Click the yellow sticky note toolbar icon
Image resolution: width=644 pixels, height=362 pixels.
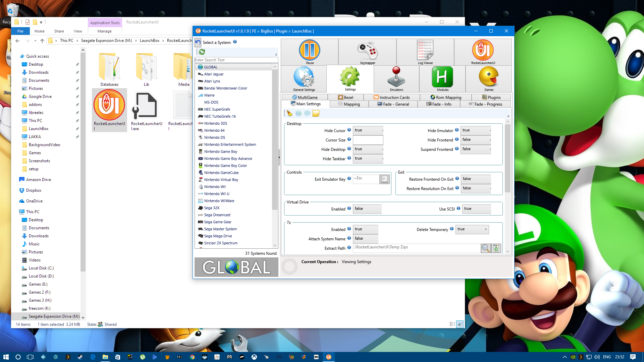tap(316, 113)
